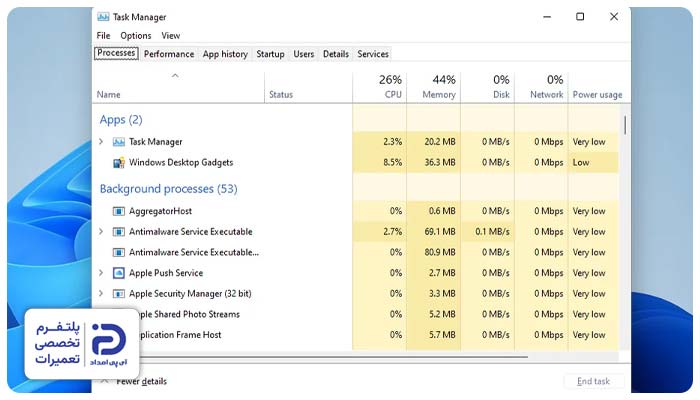Click the 2.7% CPU value
Screen dimensions: 700x400
[x=392, y=232]
